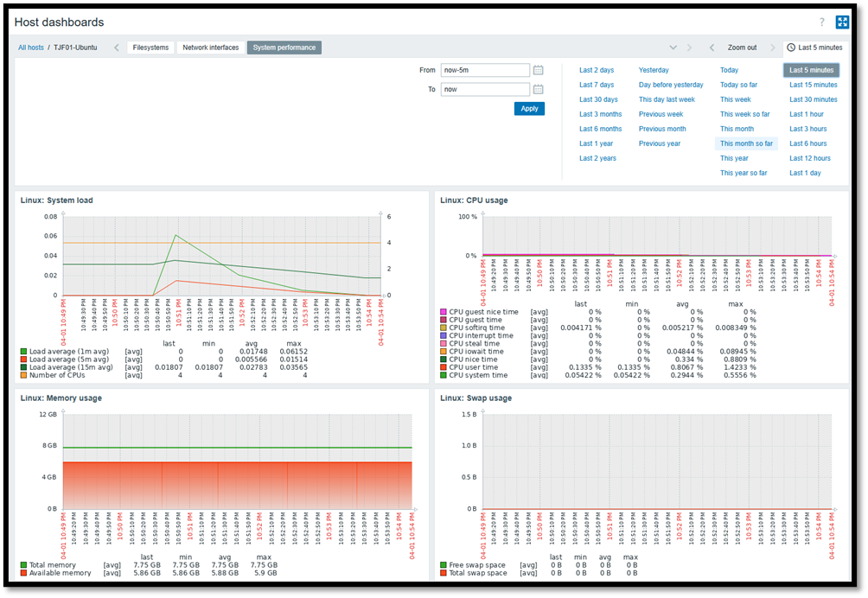Click the green Total memory legend swatch

click(x=23, y=564)
